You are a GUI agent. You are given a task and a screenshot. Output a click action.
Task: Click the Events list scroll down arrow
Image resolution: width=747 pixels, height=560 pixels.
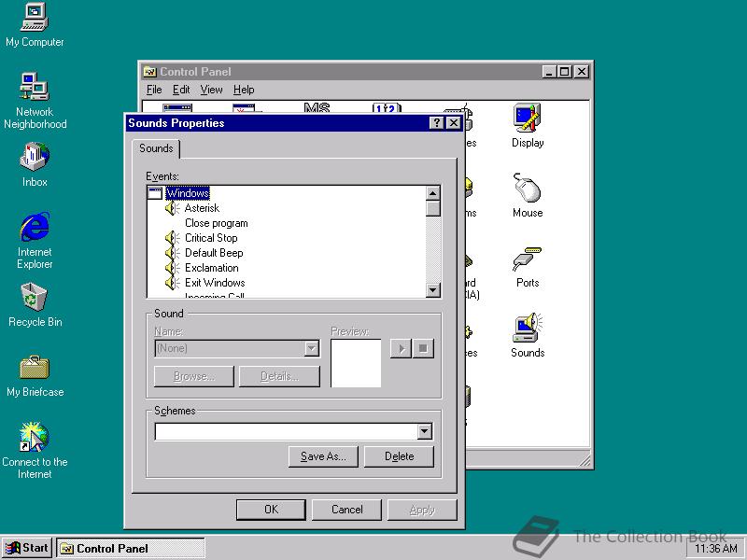click(432, 289)
